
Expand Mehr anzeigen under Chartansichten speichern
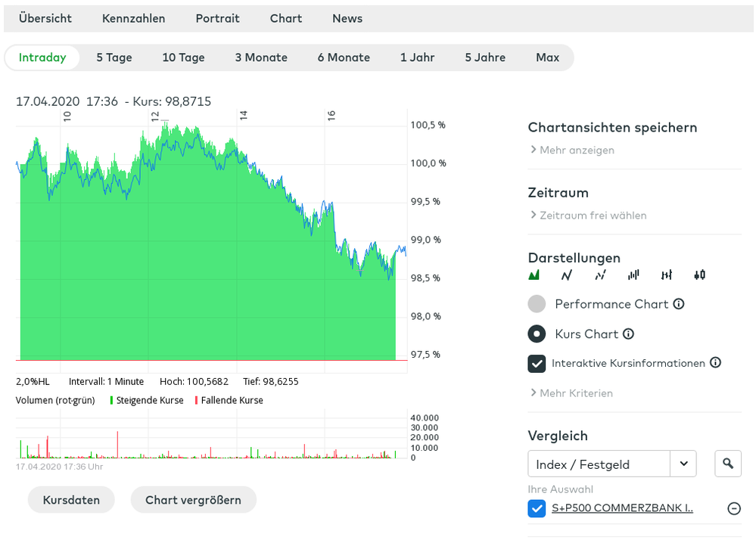click(572, 150)
